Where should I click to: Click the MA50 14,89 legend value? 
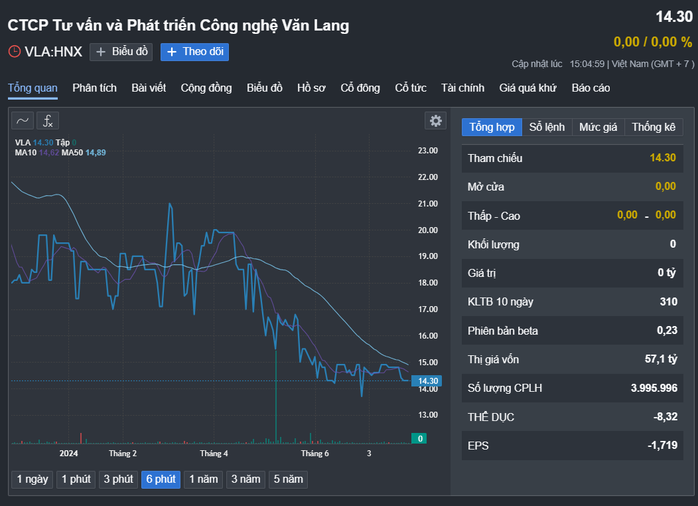pyautogui.click(x=95, y=153)
